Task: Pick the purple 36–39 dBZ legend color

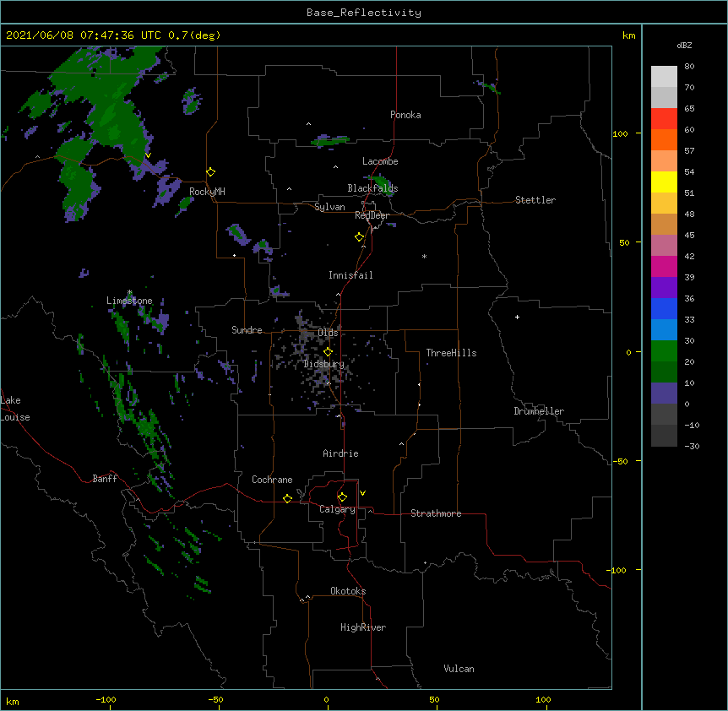Action: [x=664, y=288]
